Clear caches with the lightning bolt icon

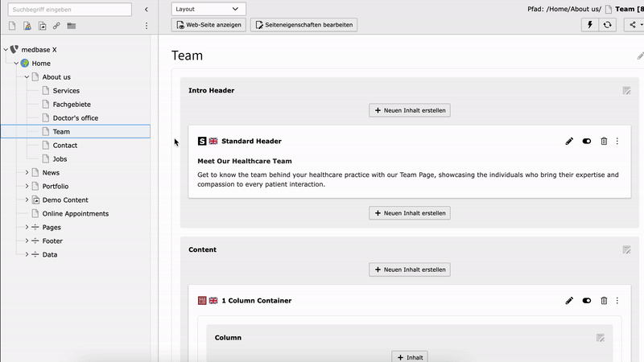point(590,25)
